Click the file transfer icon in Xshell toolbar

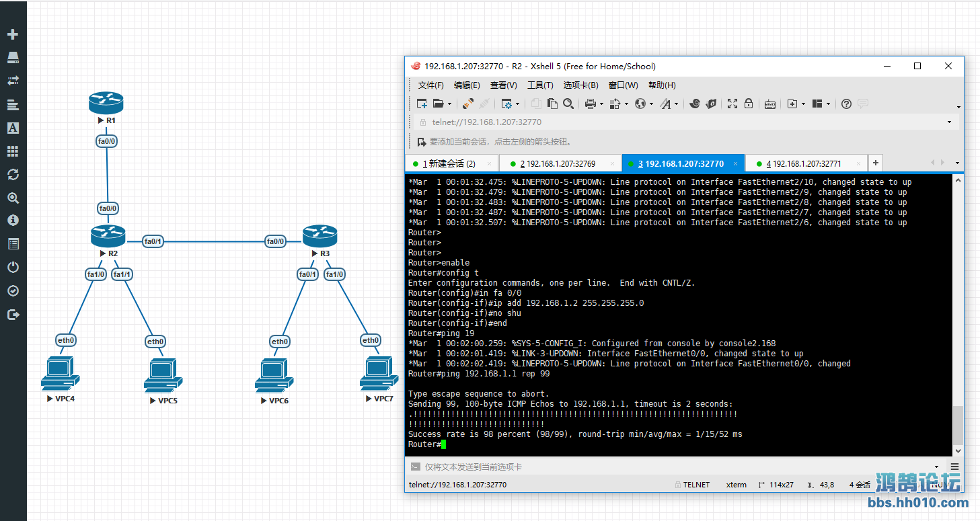pos(711,104)
